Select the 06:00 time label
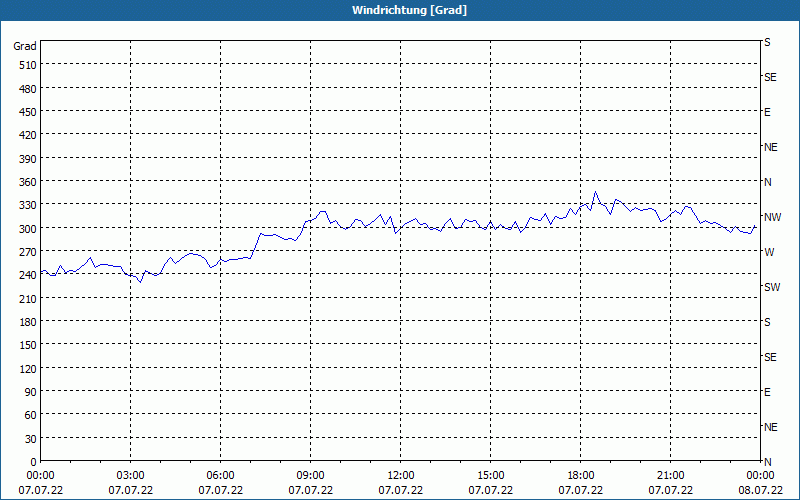This screenshot has width=800, height=500. [220, 476]
